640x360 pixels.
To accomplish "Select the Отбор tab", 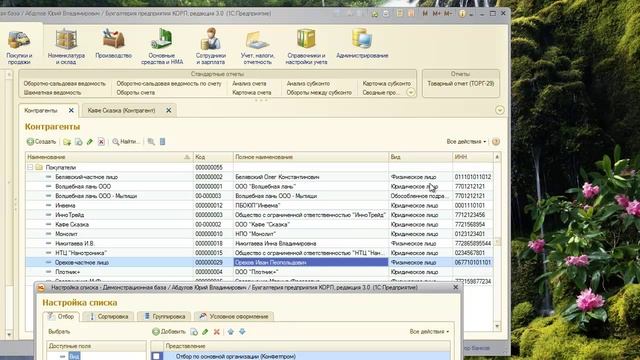I will 61,316.
